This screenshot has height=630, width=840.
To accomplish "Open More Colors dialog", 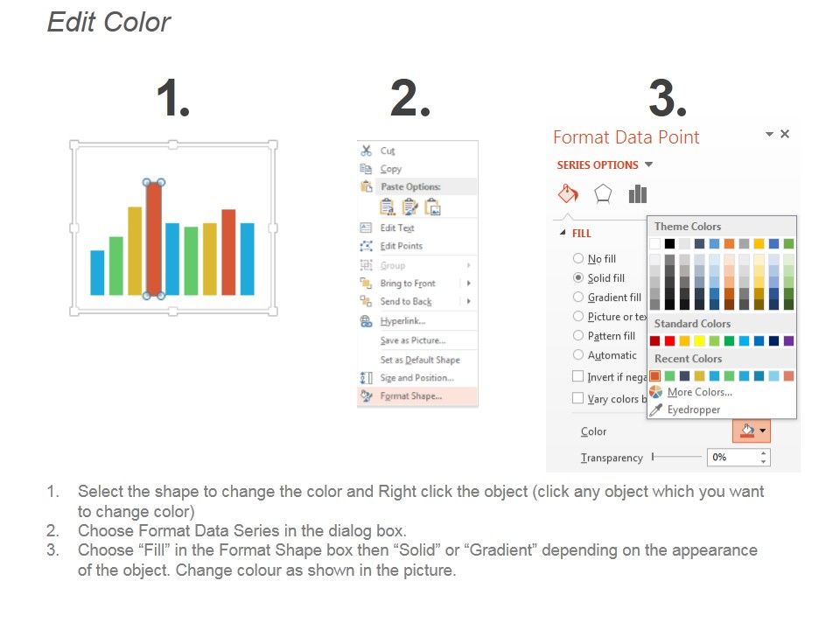I will click(700, 392).
